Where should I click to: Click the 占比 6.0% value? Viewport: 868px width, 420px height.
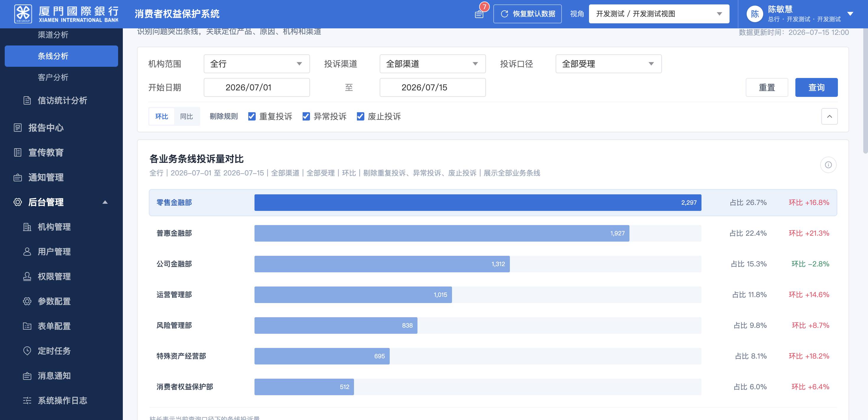tap(750, 387)
